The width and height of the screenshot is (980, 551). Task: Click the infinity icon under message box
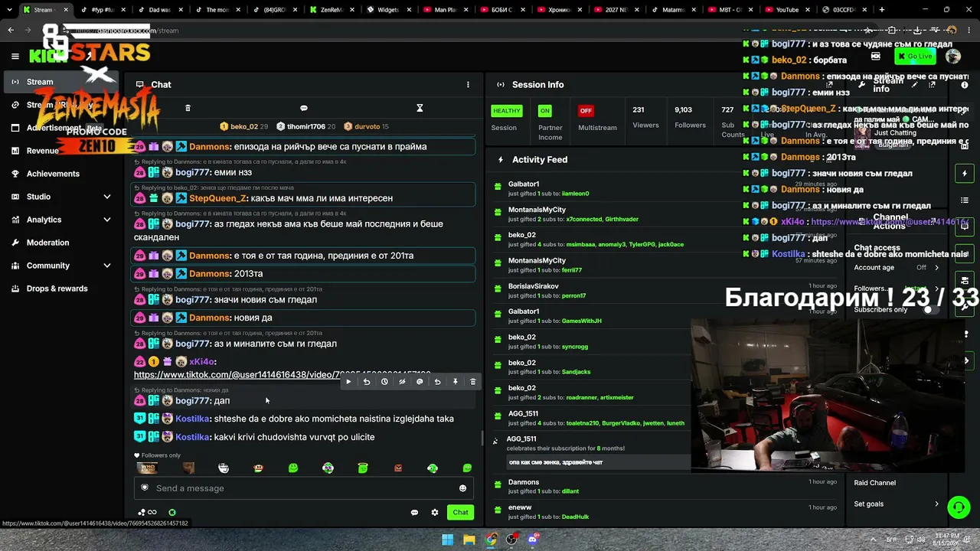coord(152,513)
